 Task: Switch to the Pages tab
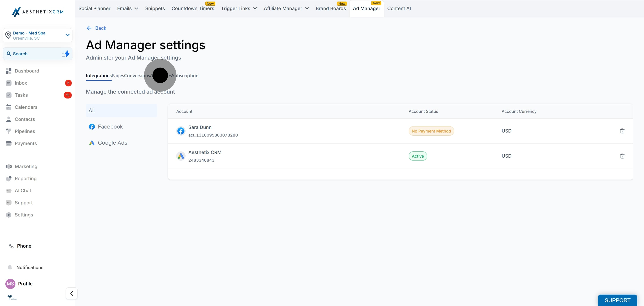[x=118, y=76]
